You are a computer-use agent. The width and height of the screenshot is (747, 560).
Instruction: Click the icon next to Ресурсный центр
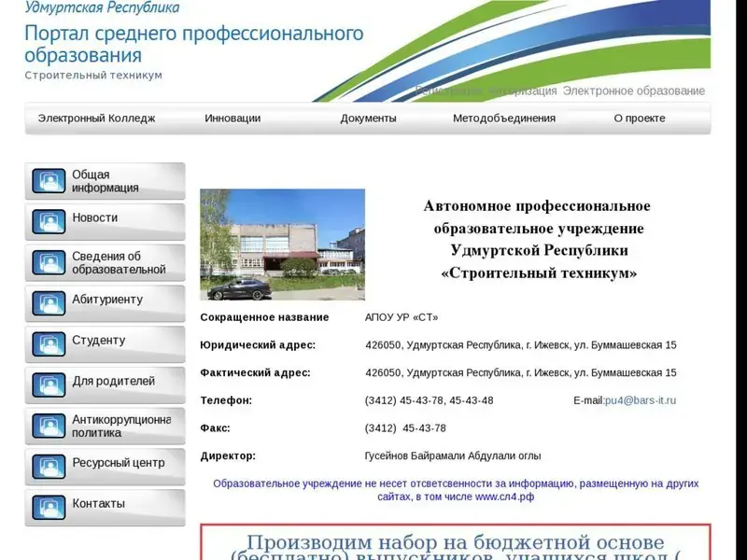pyautogui.click(x=49, y=467)
